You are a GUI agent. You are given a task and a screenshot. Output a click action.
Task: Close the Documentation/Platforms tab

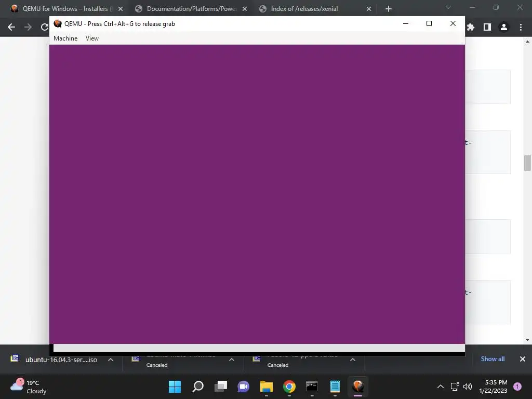click(245, 9)
